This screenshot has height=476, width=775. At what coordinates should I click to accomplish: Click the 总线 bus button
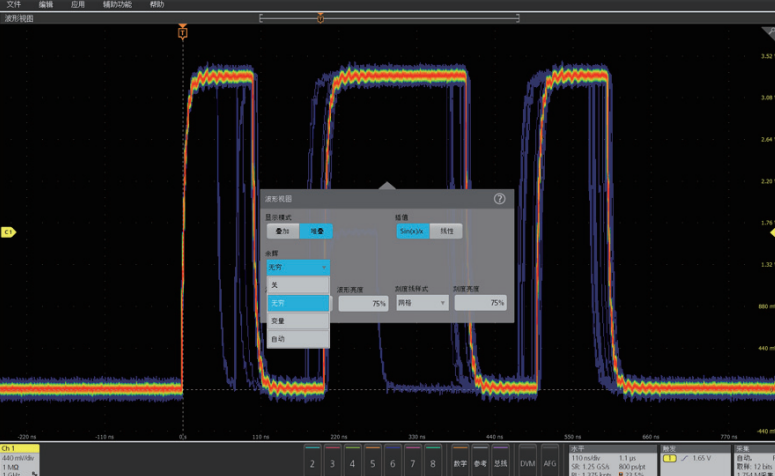pos(500,463)
